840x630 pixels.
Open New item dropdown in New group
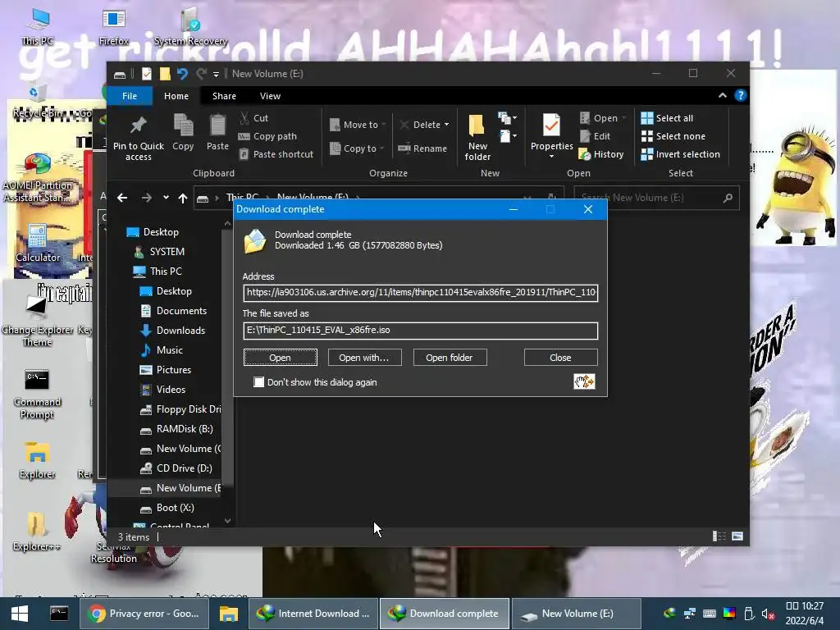coord(507,118)
